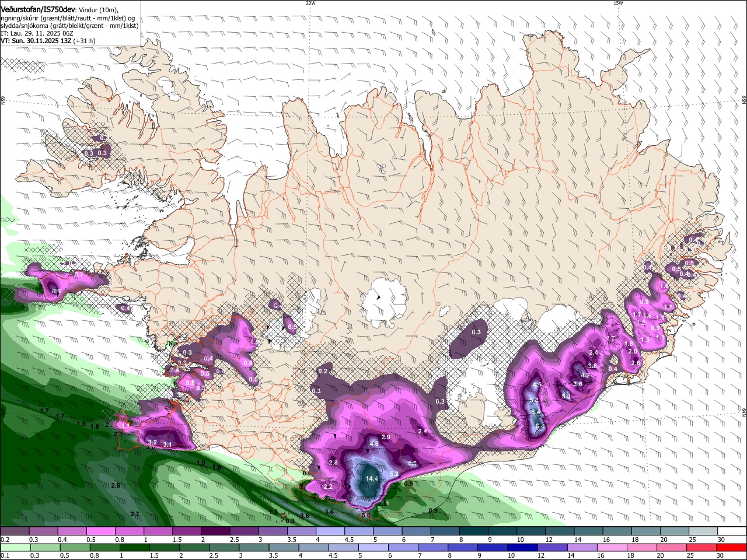Click the '20W' longitude label

310,3
